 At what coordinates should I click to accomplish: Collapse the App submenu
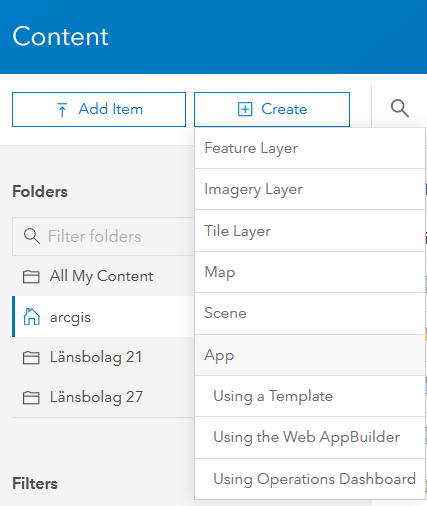(310, 355)
